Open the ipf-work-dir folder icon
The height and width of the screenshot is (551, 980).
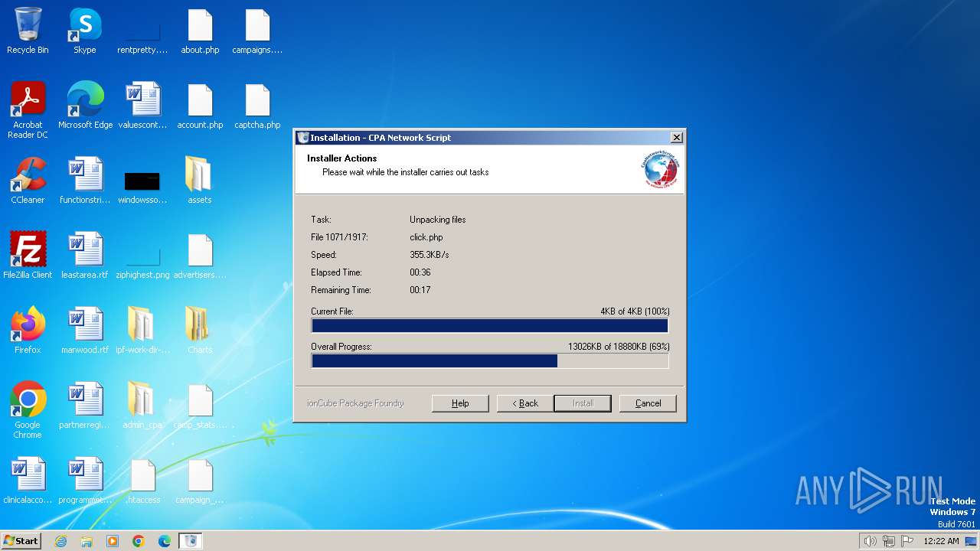(142, 331)
